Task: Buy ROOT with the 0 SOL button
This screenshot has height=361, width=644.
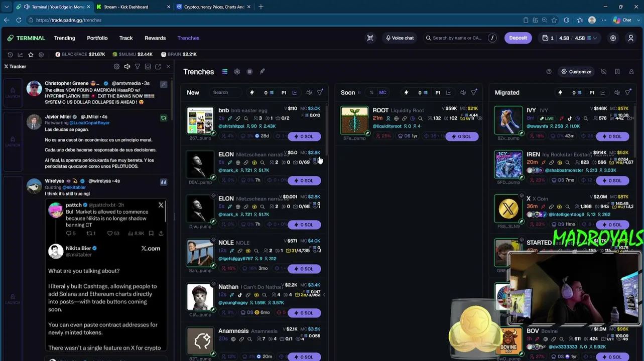Action: point(462,136)
